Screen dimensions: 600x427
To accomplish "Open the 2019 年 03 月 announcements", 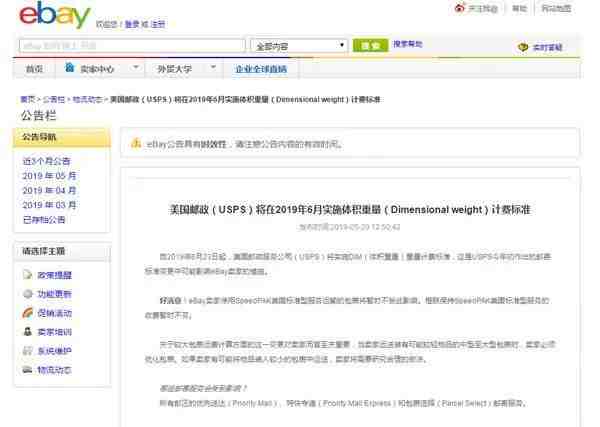I will point(49,205).
